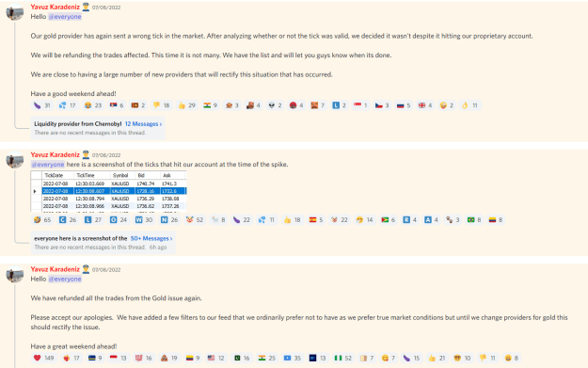Add the eggplant reaction showing 31

point(42,105)
